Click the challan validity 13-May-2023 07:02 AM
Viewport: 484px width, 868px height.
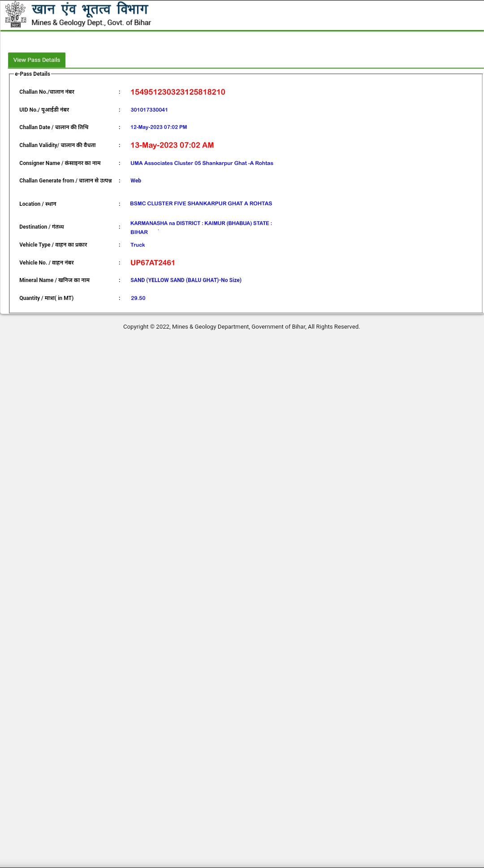(x=172, y=145)
